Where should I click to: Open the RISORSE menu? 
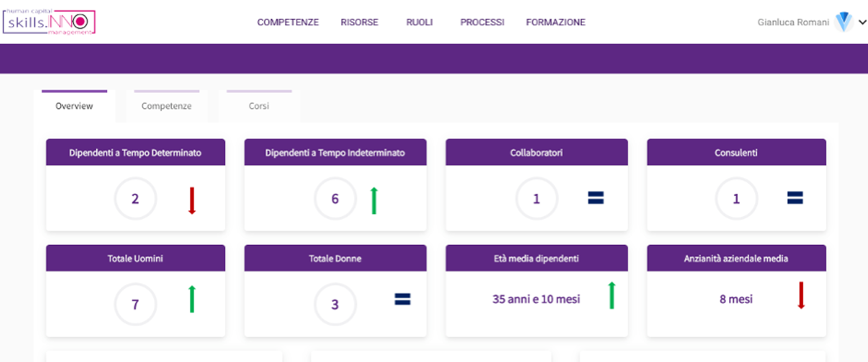click(359, 22)
